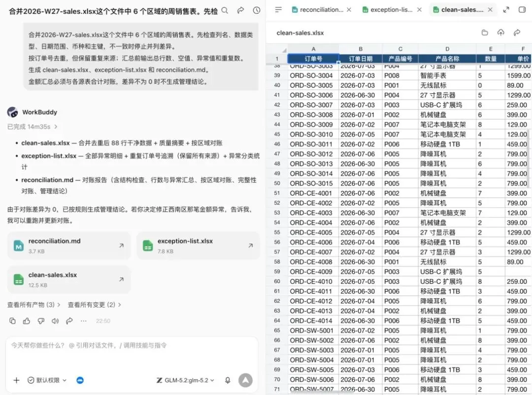
Task: Open clean-sales.xlsx file card
Action: coord(69,280)
